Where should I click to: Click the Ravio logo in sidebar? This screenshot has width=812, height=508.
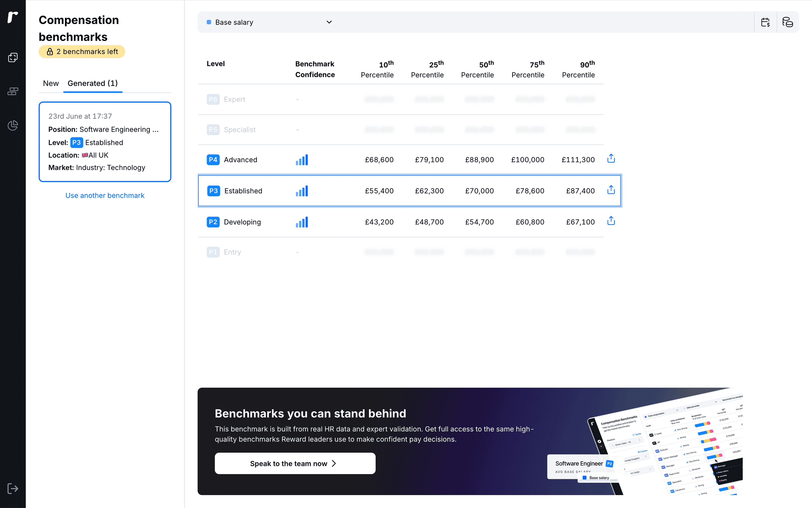[13, 17]
